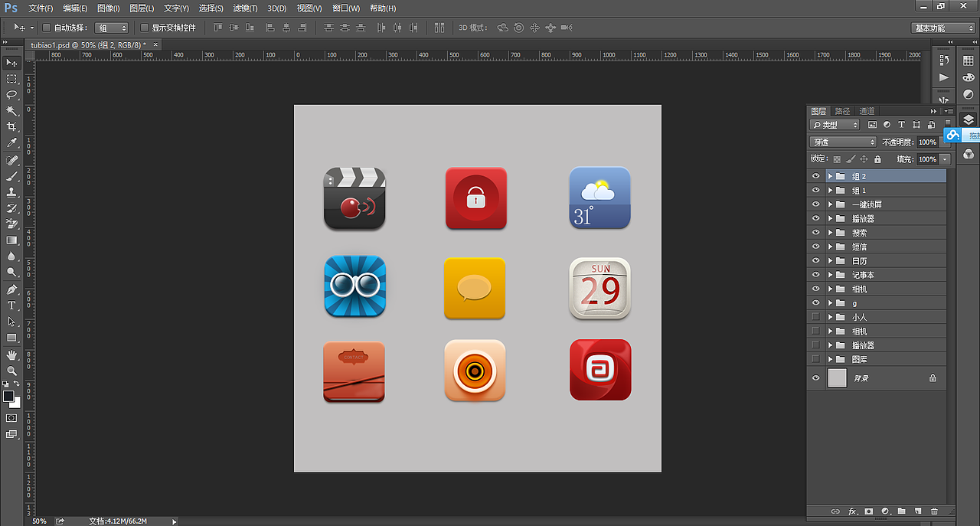Viewport: 980px width, 526px height.
Task: Create new fill or adjustment layer
Action: (885, 511)
